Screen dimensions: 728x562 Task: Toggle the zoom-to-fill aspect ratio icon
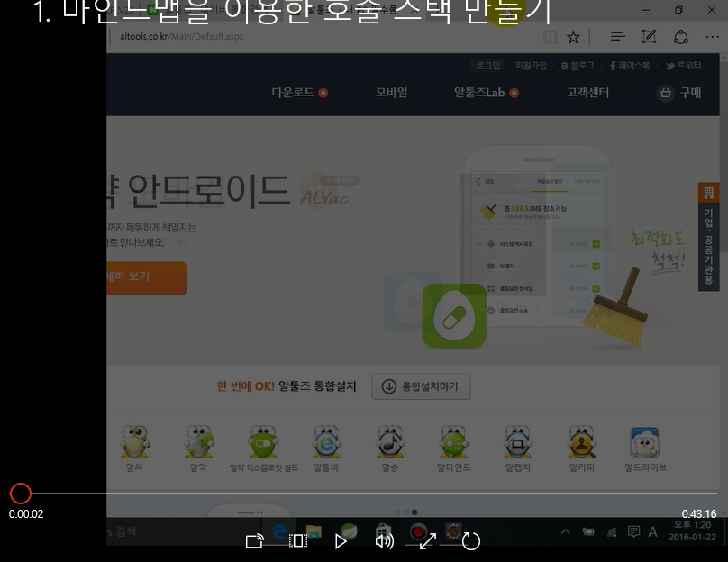tap(298, 541)
